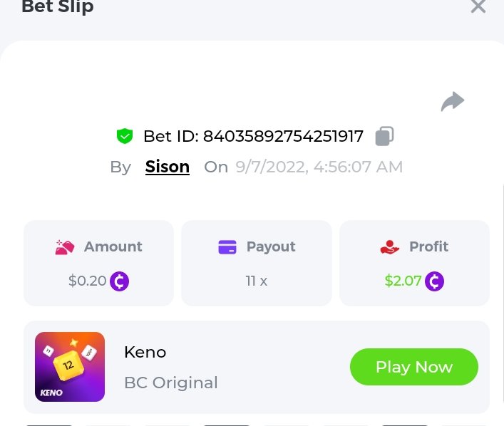Copy the Bet ID with copy icon

tap(384, 135)
